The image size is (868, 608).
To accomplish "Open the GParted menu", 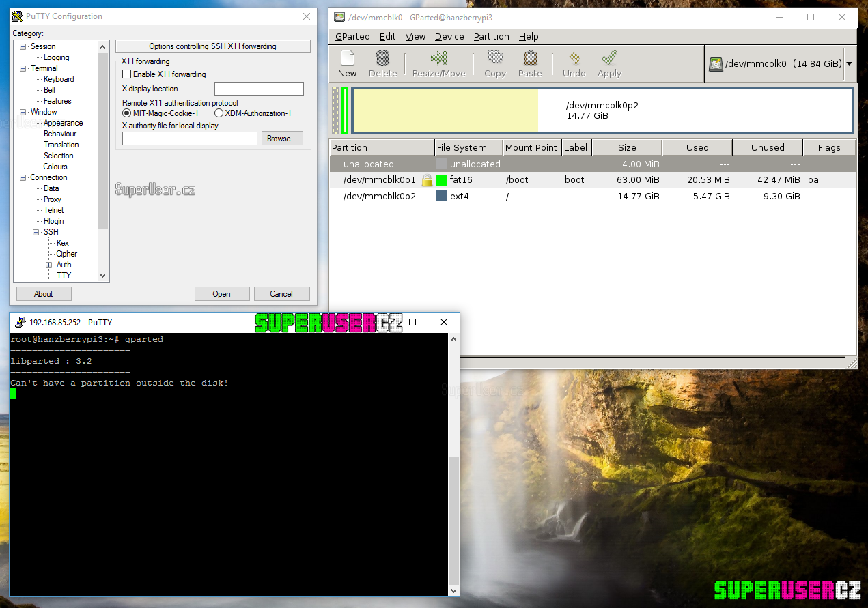I will 352,36.
